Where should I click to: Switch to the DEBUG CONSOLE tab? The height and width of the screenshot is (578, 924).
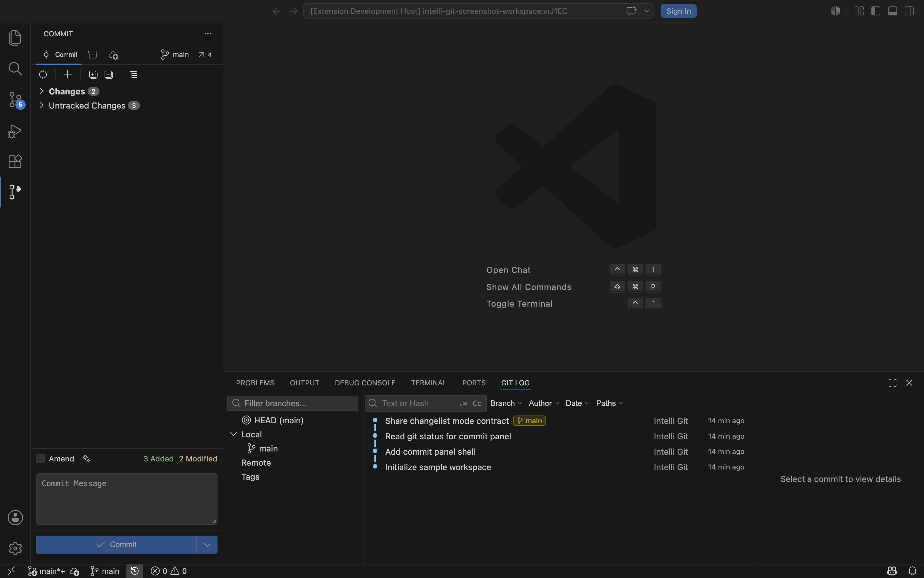pyautogui.click(x=365, y=383)
